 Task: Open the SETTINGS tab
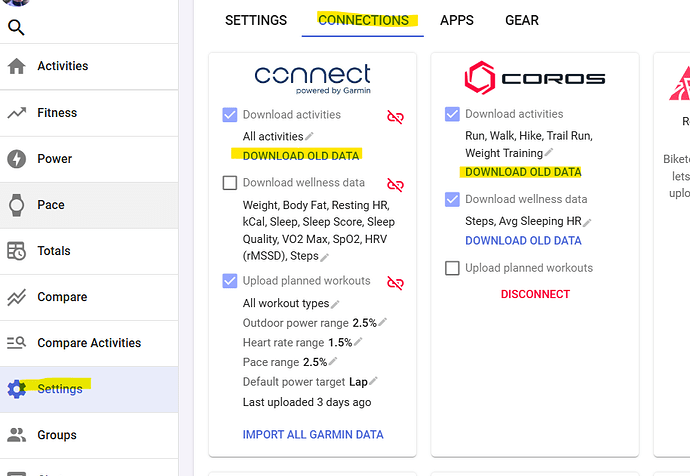[256, 20]
